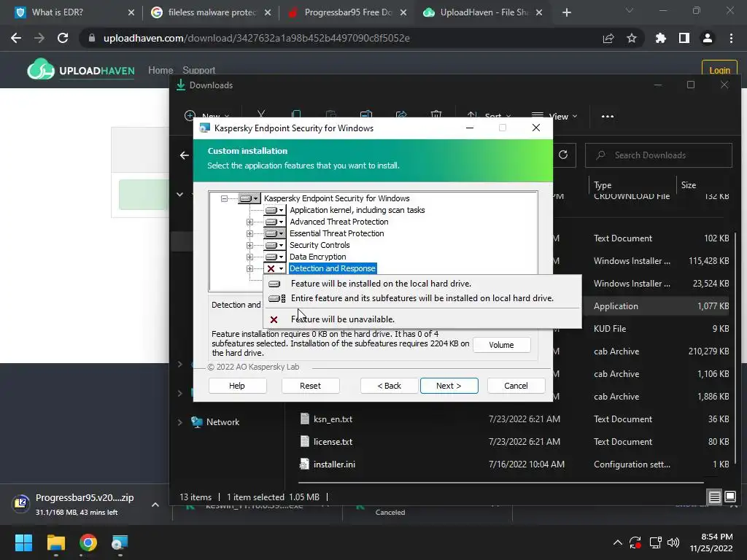Open Windows Start menu
This screenshot has width=747, height=560.
coord(23,542)
